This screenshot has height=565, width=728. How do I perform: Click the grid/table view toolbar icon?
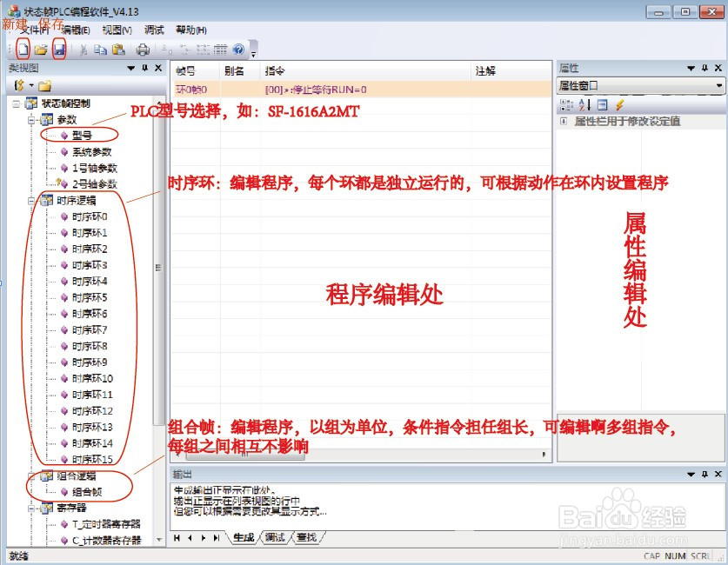(221, 50)
